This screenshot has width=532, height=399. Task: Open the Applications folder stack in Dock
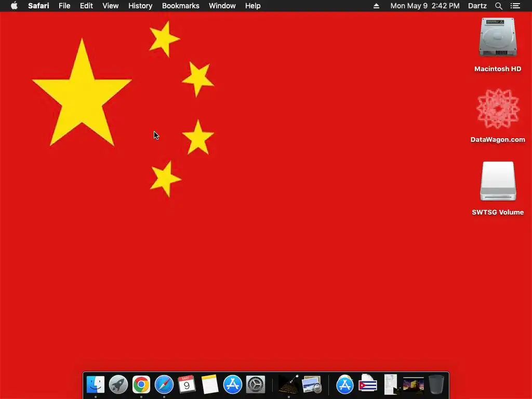click(345, 385)
